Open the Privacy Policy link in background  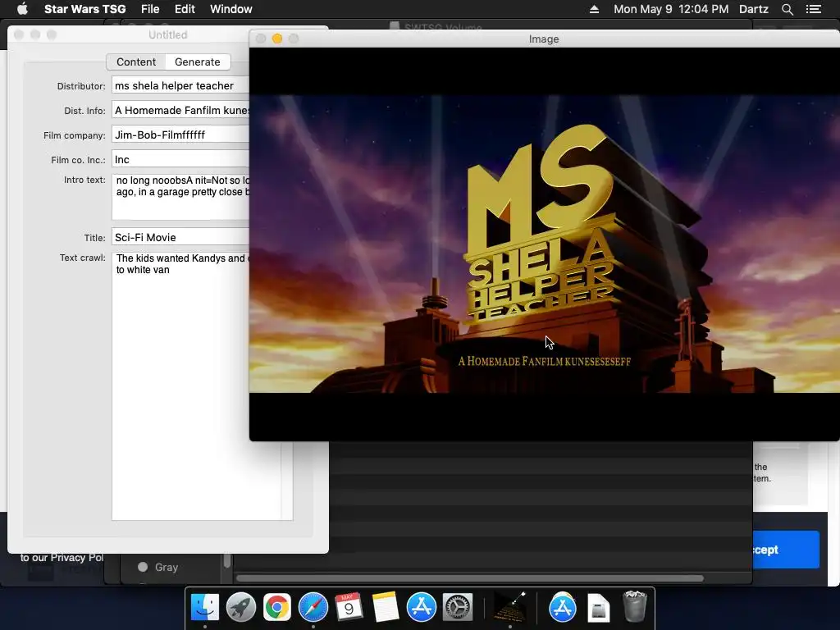click(76, 558)
